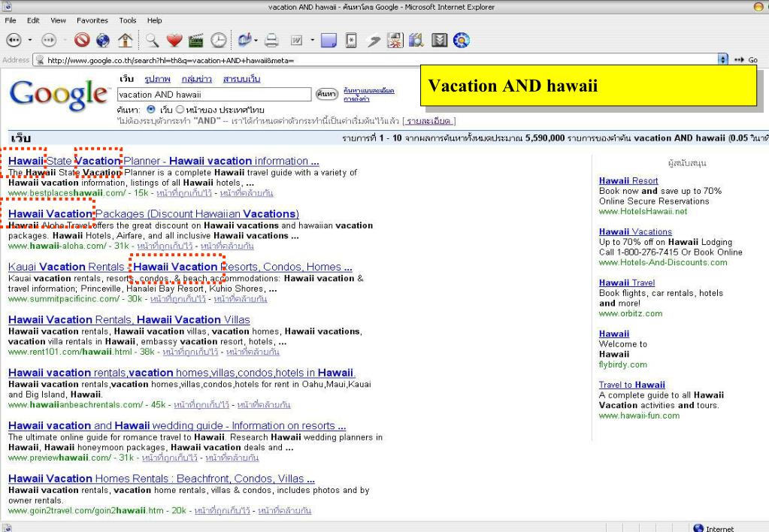769x532 pixels.
Task: Click the globe Refresh icon
Action: coord(103,40)
